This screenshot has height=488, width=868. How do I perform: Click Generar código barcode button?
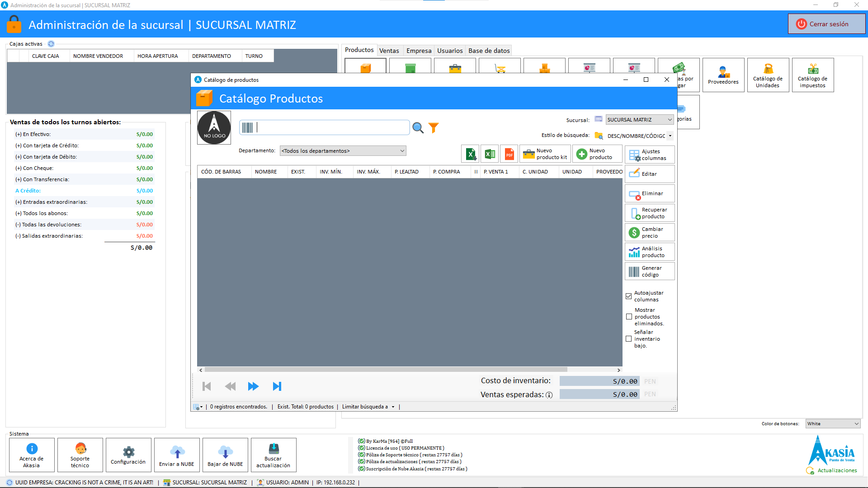(x=650, y=271)
